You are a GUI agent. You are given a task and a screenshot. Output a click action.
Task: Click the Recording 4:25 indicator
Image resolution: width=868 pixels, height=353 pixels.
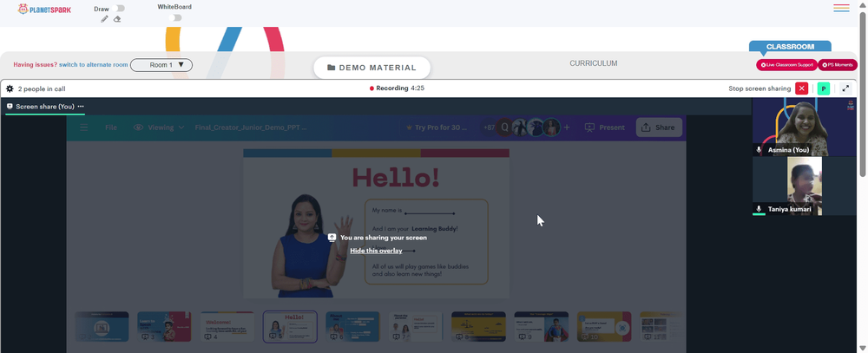(x=397, y=88)
